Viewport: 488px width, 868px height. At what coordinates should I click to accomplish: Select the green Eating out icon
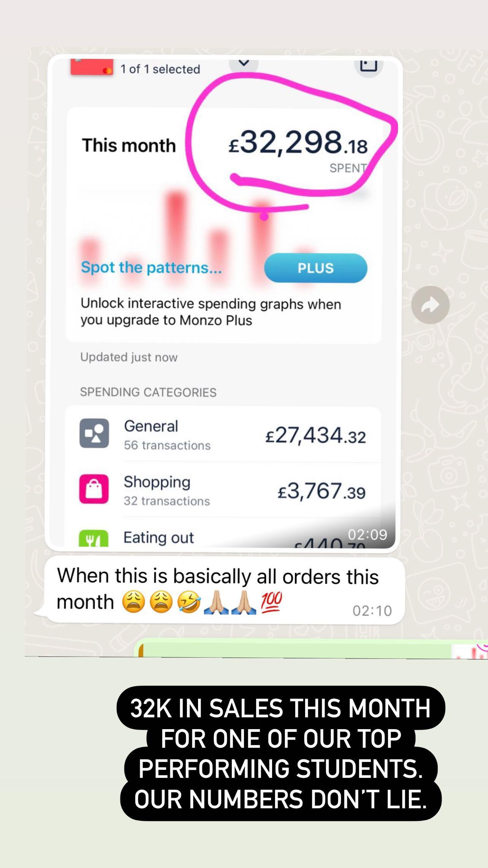click(x=93, y=539)
